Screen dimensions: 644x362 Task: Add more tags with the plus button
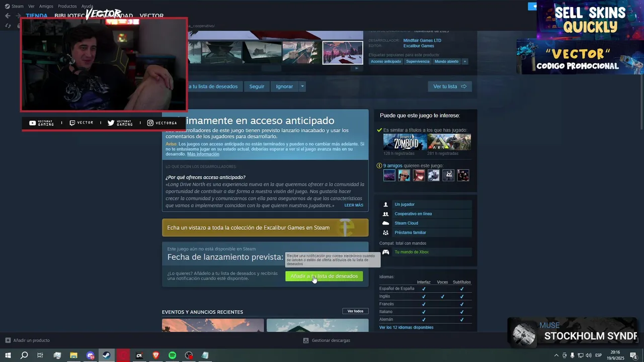click(x=464, y=61)
